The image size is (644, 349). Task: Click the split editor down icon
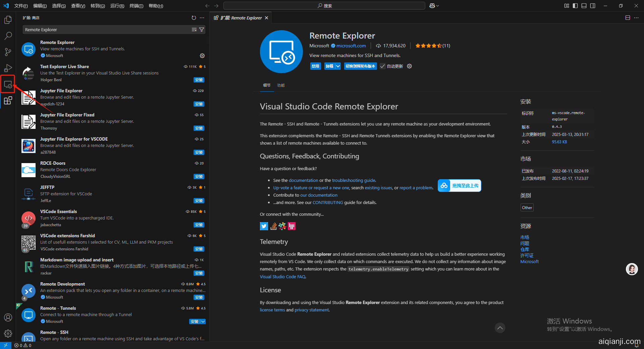click(x=628, y=18)
